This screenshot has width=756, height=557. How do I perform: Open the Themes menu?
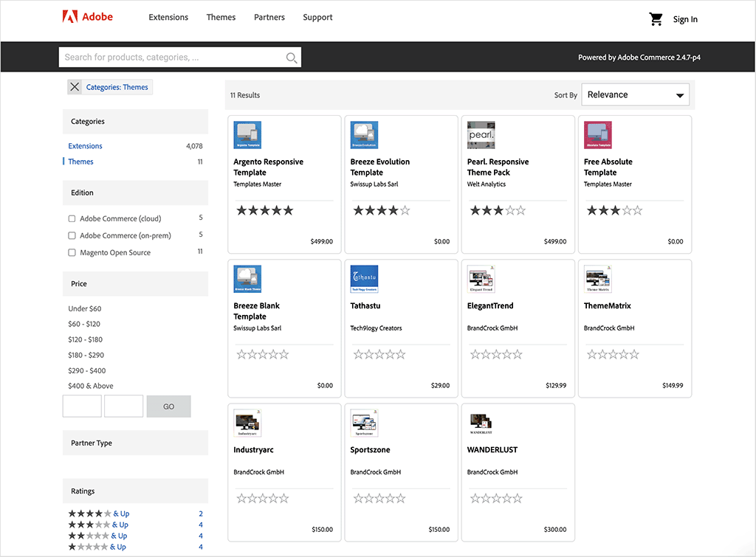(221, 18)
